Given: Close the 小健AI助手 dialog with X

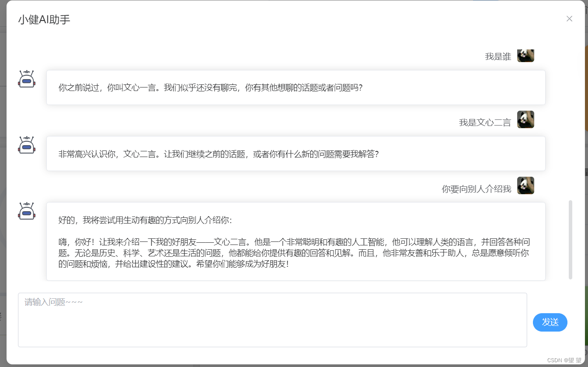Looking at the screenshot, I should (x=569, y=19).
